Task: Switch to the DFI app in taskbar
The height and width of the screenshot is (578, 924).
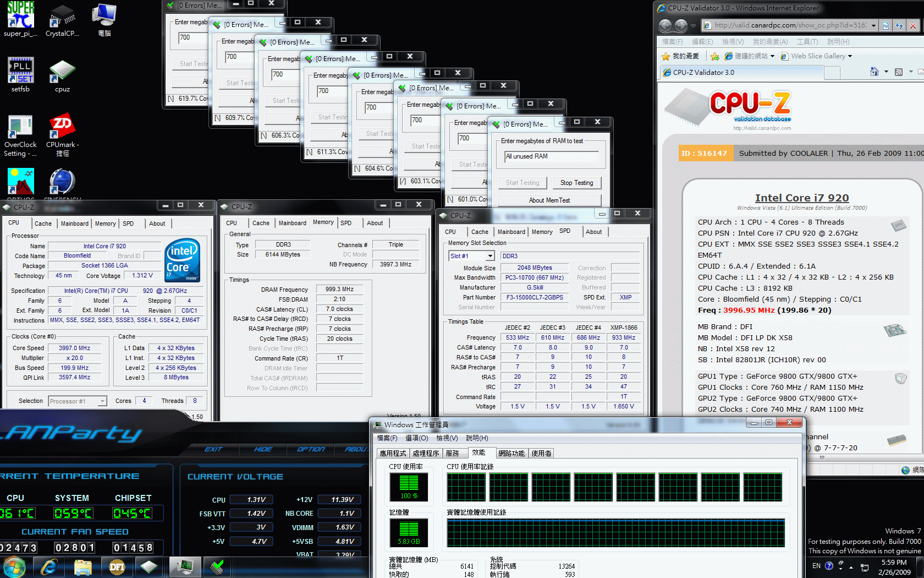Action: [117, 567]
